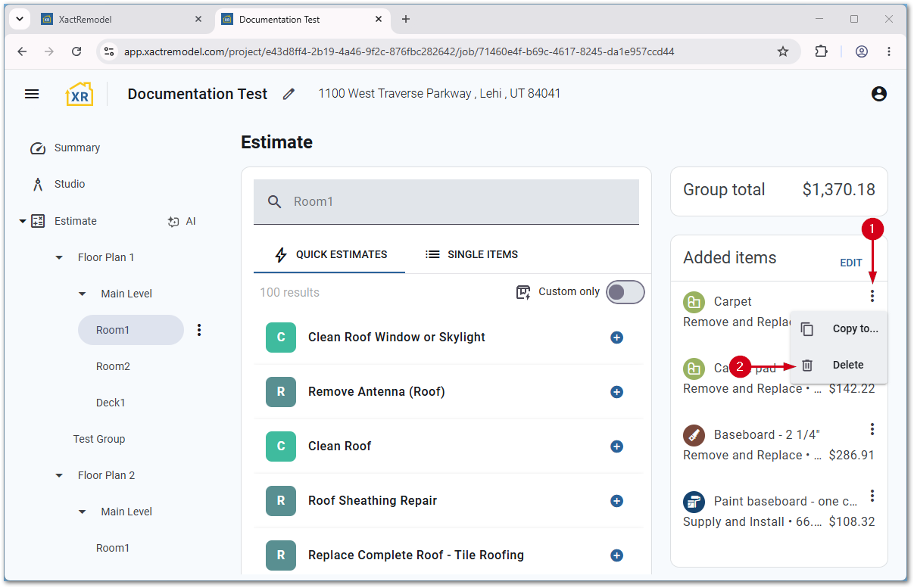Click the Baseboard - 2 1/4" item
Viewport: 914px width, 588px height.
tap(767, 434)
